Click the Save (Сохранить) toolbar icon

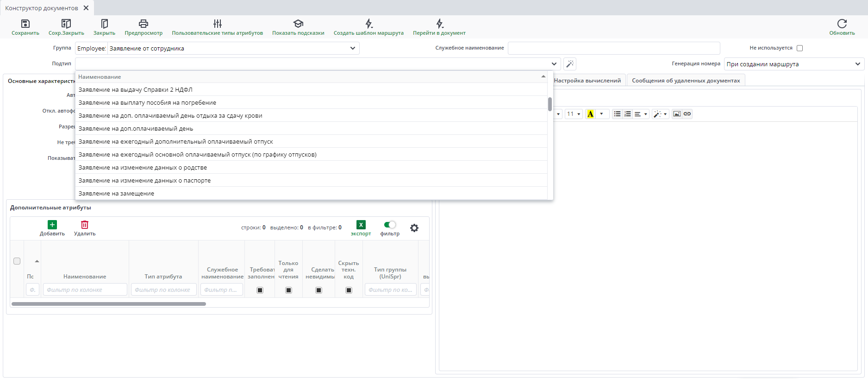pyautogui.click(x=25, y=24)
